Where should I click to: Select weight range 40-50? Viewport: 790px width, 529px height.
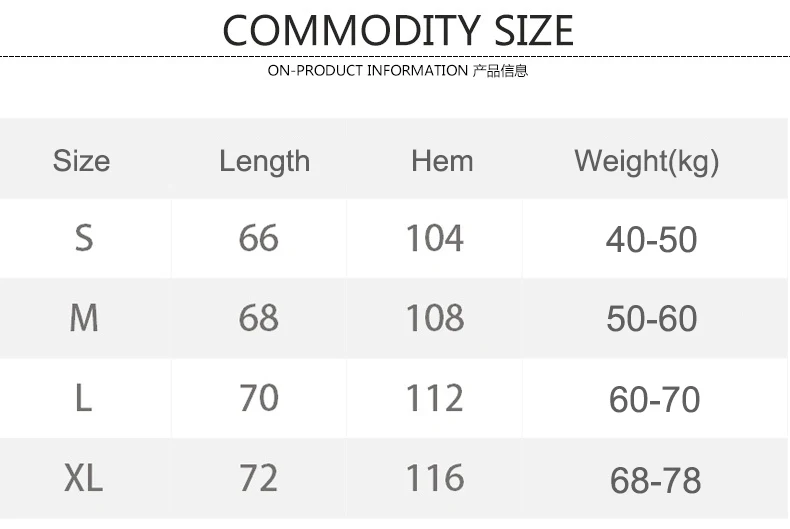coord(651,239)
